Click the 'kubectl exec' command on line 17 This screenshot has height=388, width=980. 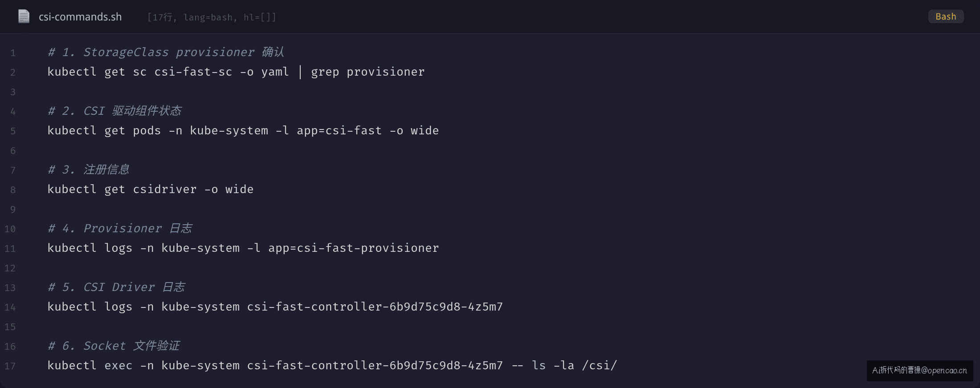[x=332, y=365]
